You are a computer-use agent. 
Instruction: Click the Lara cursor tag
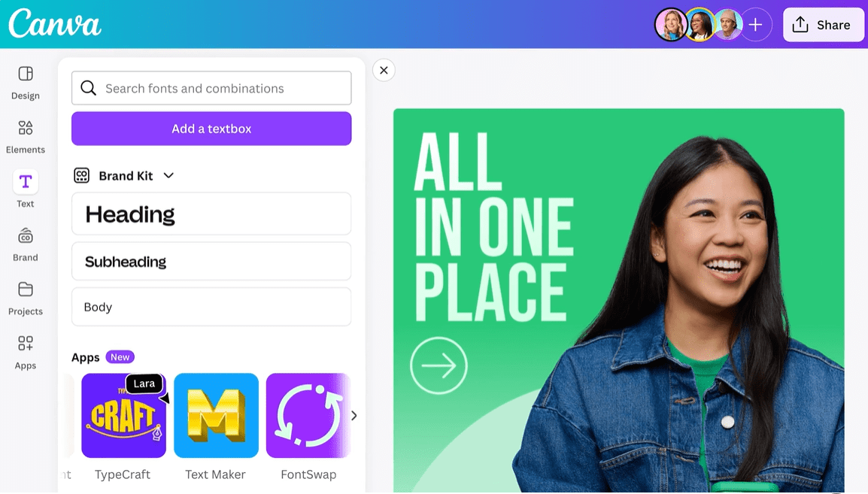coord(144,383)
